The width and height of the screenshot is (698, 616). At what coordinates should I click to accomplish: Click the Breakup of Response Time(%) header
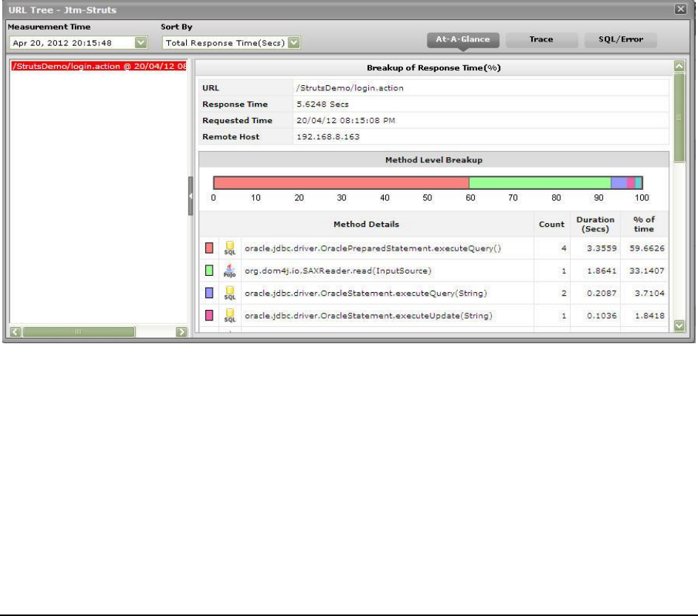433,67
